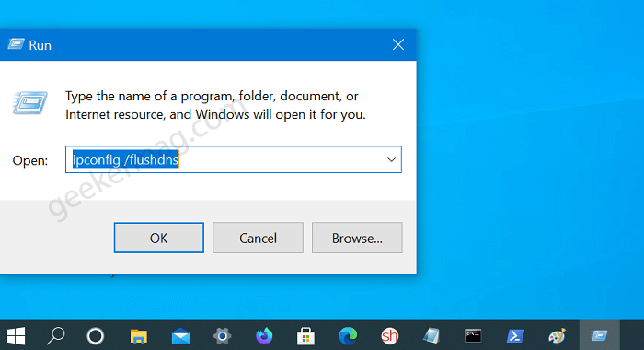Open the slanted notepad-like icon on the taskbar
644x350 pixels.
click(x=431, y=336)
